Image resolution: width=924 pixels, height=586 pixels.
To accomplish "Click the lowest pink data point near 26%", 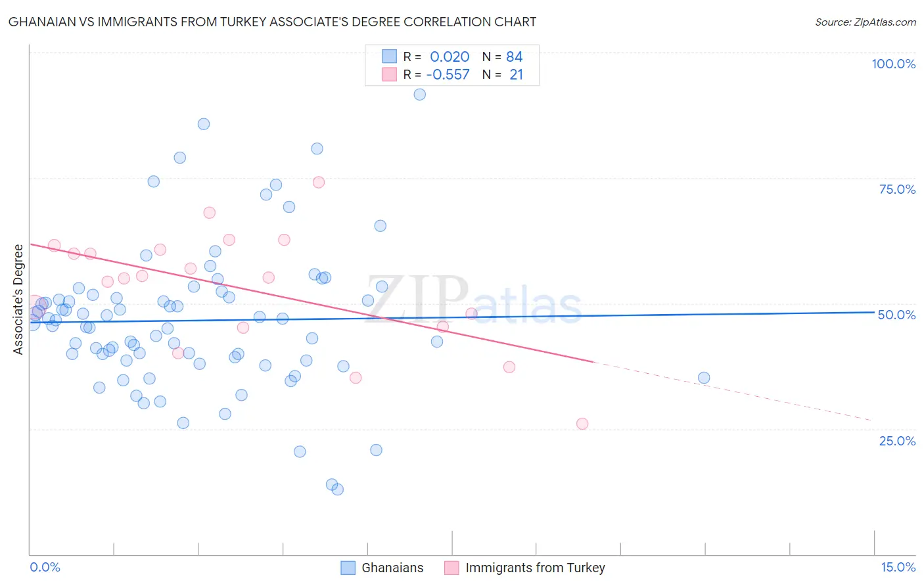I will [582, 424].
